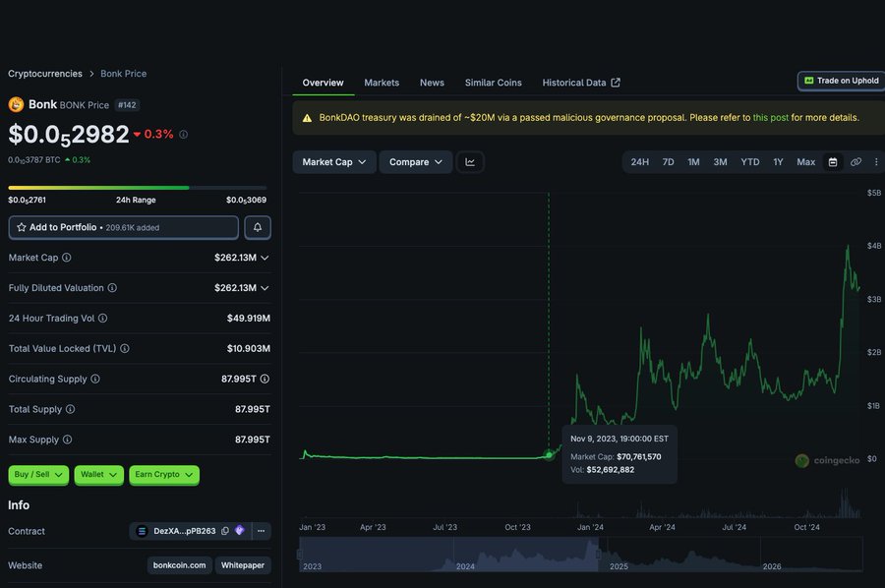
Task: Click left handle of chart range navigator
Action: coord(300,555)
